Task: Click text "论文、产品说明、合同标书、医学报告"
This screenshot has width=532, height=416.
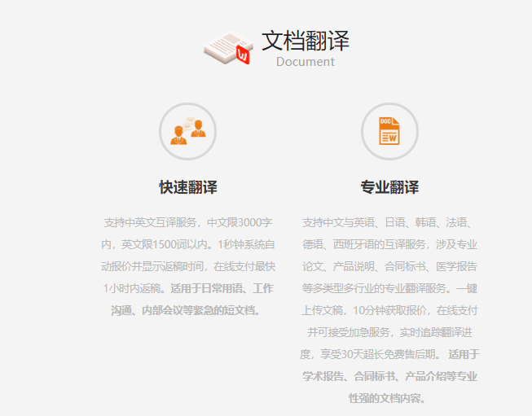Action: 389,266
